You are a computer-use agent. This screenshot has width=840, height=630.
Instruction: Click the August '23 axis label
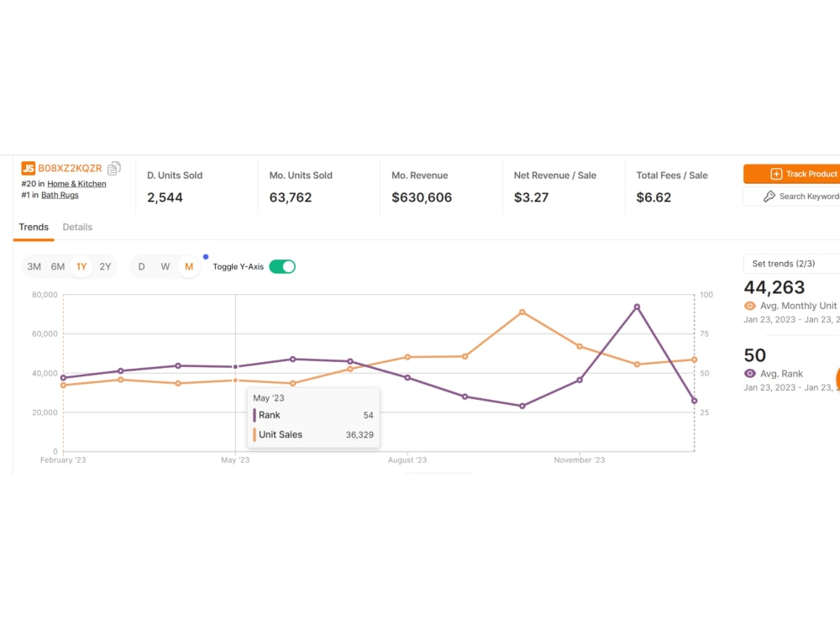point(407,460)
